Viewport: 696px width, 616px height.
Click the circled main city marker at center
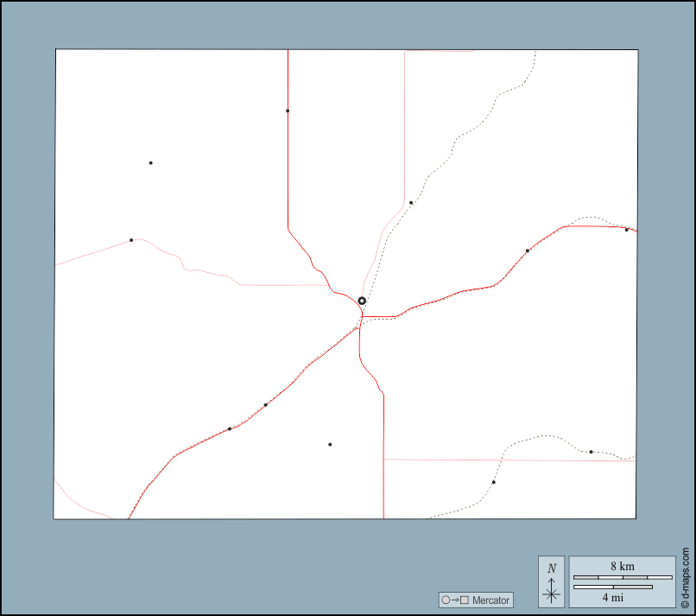[362, 301]
